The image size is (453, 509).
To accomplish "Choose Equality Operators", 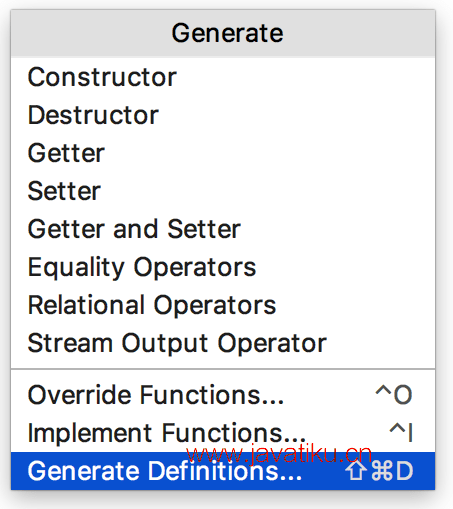I will pyautogui.click(x=223, y=267).
